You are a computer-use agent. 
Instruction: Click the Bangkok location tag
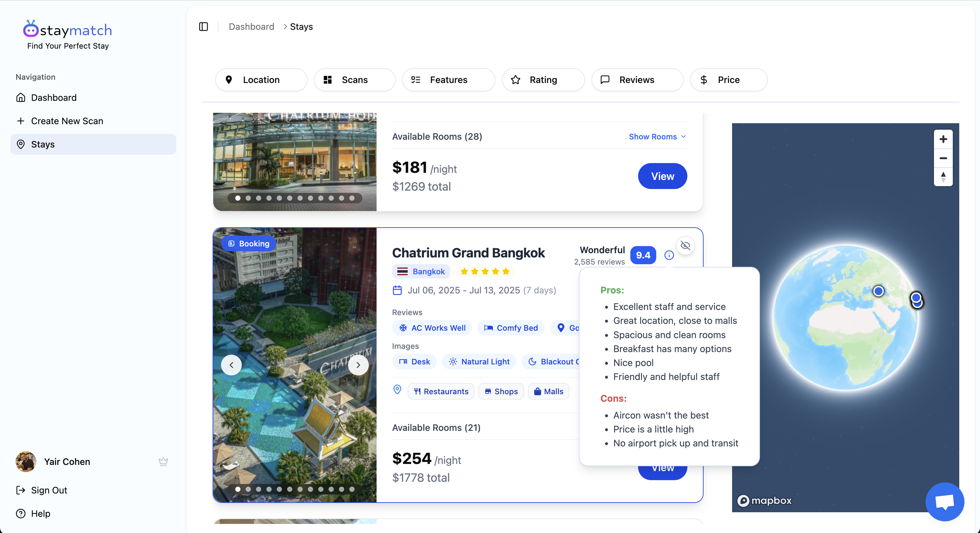421,271
